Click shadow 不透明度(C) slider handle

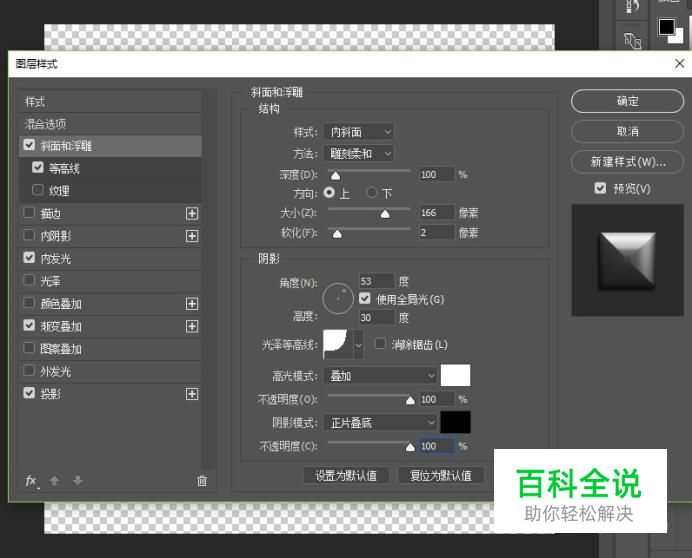coord(410,447)
